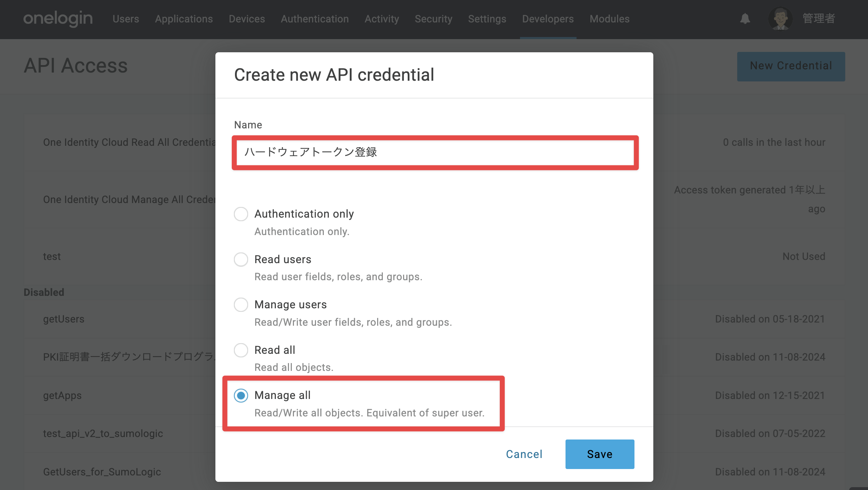
Task: Click the notification bell icon
Action: click(x=745, y=19)
